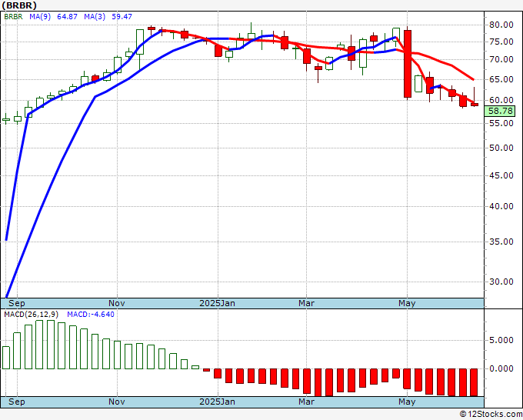Screen dimensions: 523x420
Task: Click the last red candlestick near 58.78
Action: (475, 105)
